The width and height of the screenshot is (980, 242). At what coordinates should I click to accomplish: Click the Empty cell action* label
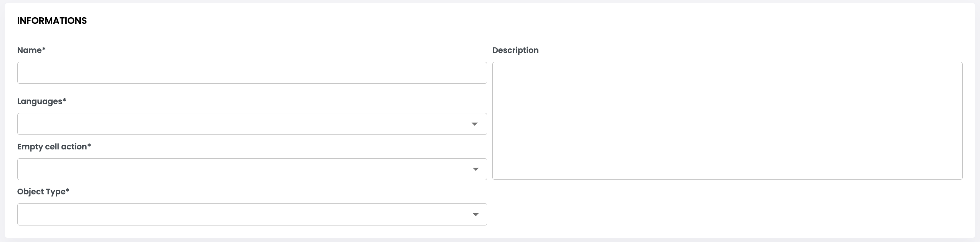click(52, 147)
